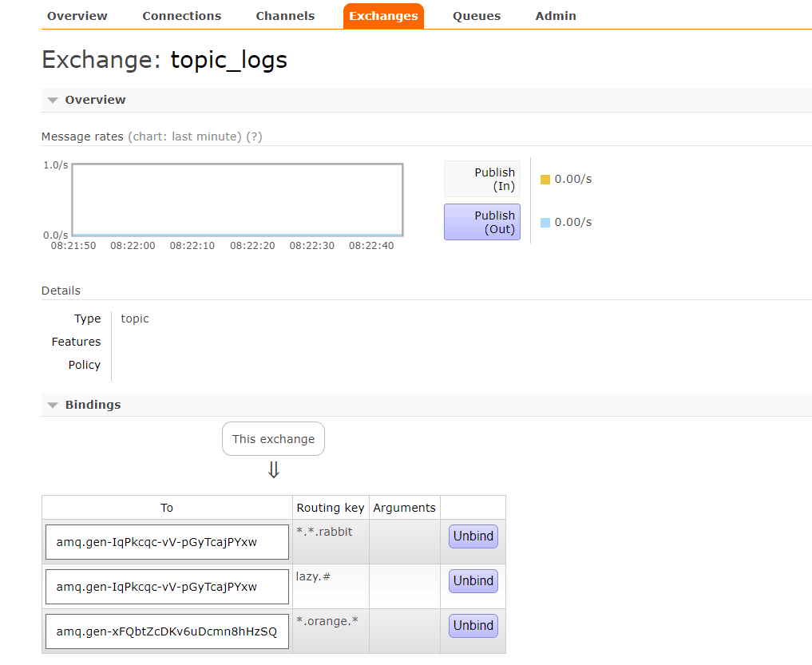Screen dimensions: 812x665
Task: Toggle the Publish (Out) series
Action: [x=482, y=222]
